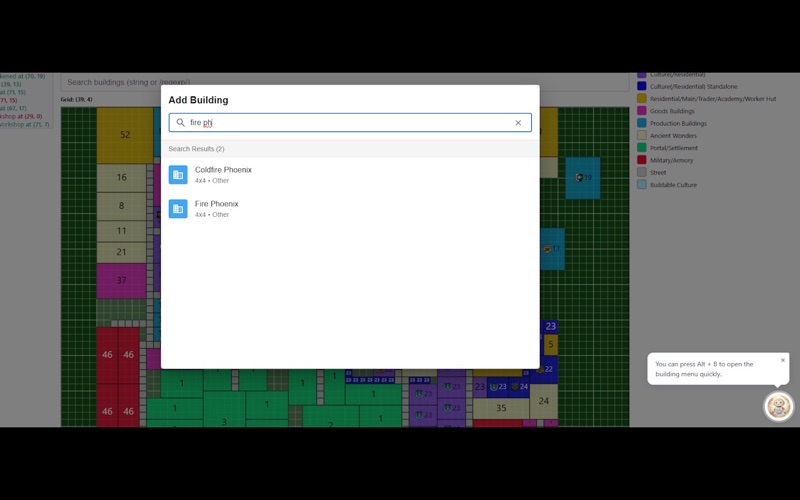Select the yellow building labeled 52
800x500 pixels.
[x=125, y=135]
